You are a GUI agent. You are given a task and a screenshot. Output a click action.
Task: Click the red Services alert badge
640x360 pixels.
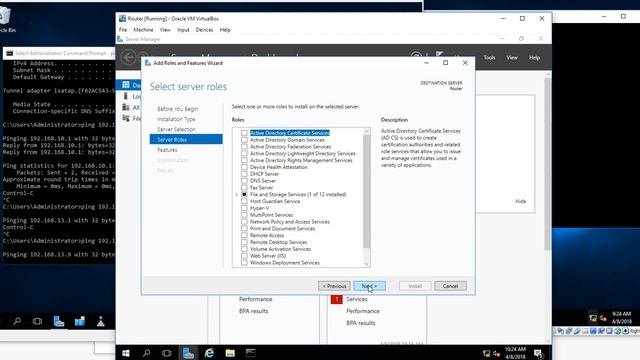click(x=336, y=299)
